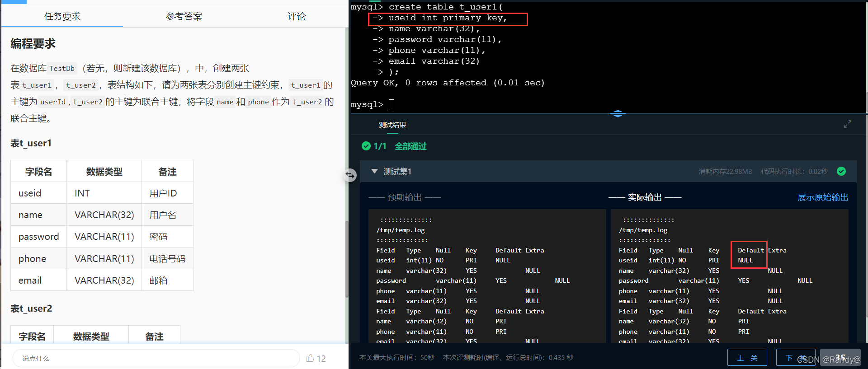868x369 pixels.
Task: Focus the 说点什么 comment input
Action: tap(156, 358)
